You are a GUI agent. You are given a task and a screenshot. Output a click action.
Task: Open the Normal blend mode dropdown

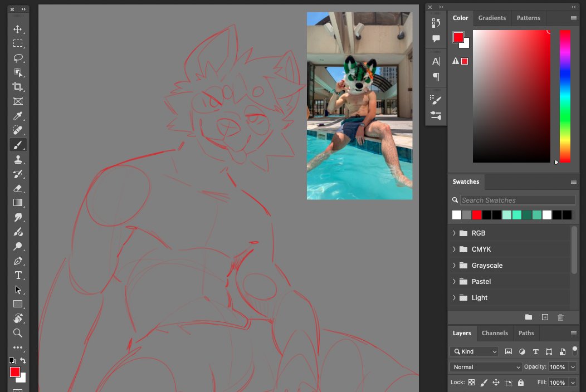click(x=486, y=367)
